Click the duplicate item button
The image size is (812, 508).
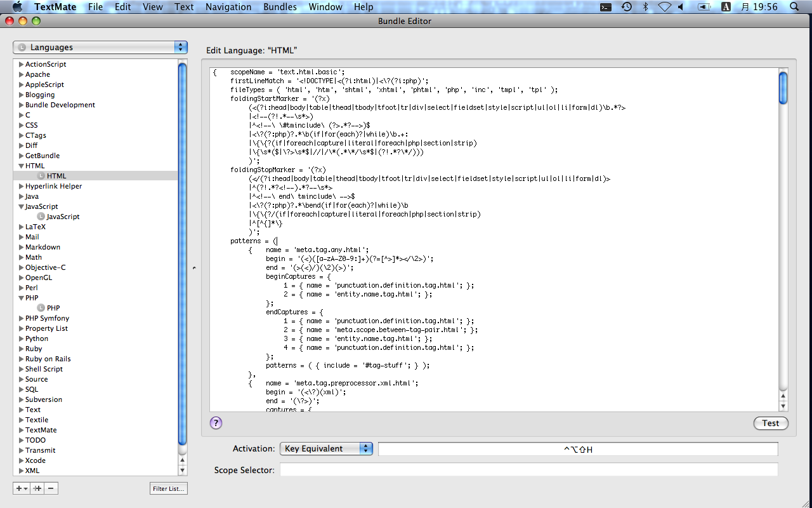tap(37, 488)
